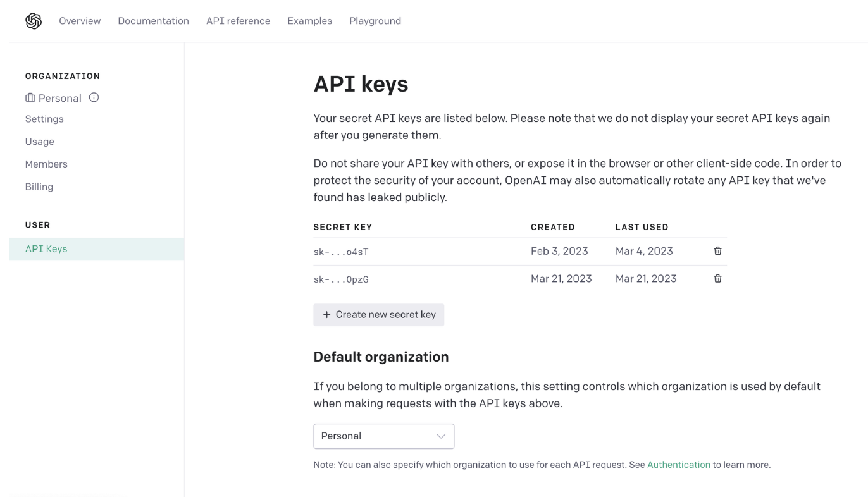
Task: Expand the Personal dropdown chevron arrow
Action: pos(441,436)
